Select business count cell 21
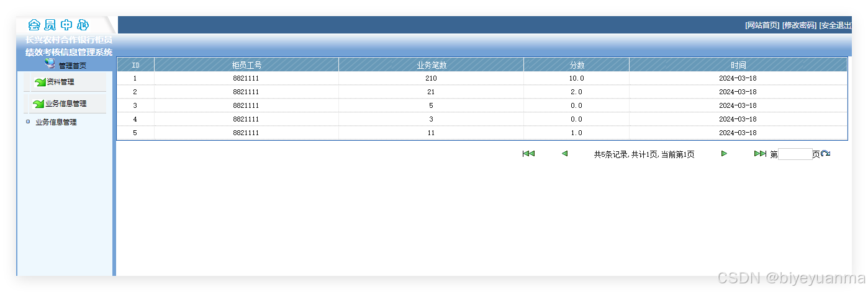The width and height of the screenshot is (868, 292). [432, 92]
